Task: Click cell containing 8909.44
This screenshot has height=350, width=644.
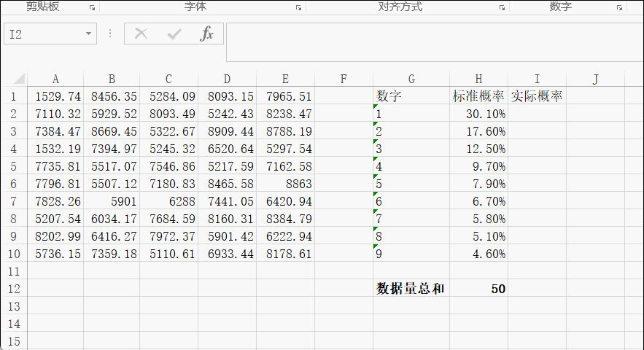Action: pos(227,131)
